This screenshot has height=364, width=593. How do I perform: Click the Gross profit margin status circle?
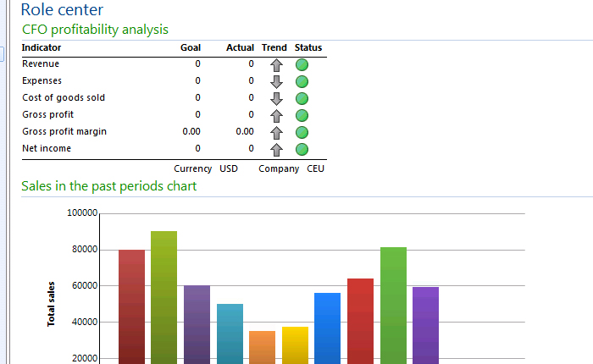coord(302,132)
